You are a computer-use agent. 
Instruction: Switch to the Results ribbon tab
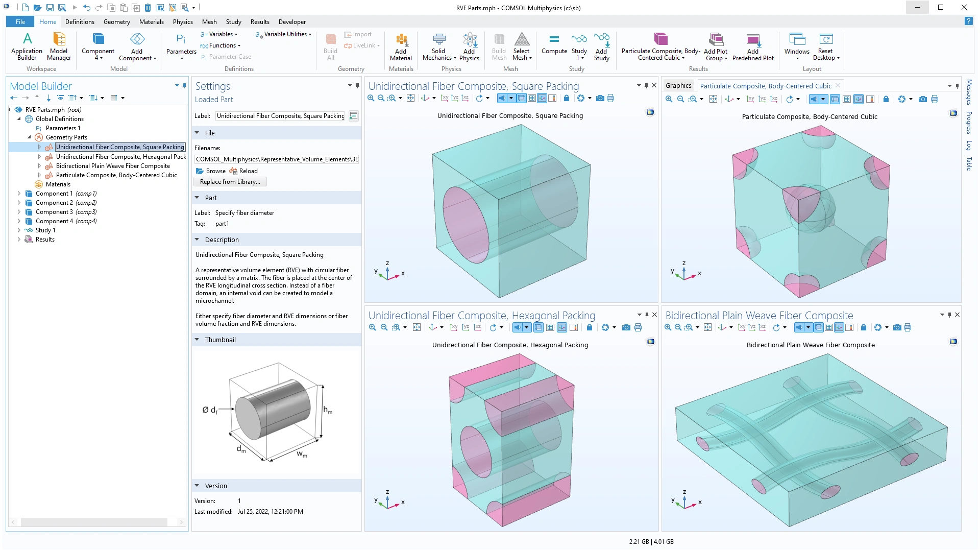pos(259,22)
